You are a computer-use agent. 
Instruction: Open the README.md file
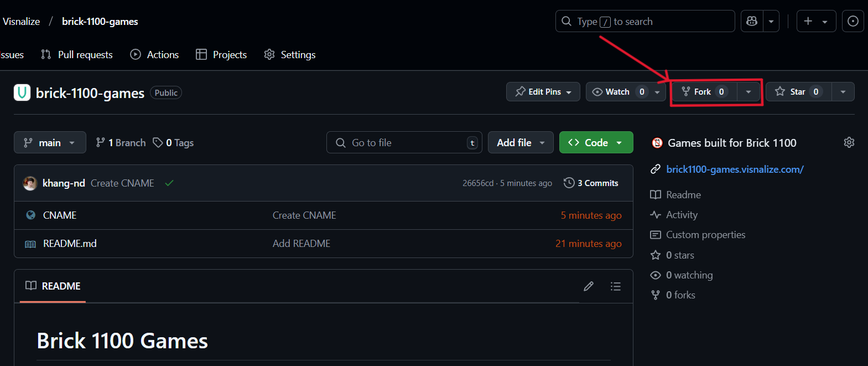point(70,244)
